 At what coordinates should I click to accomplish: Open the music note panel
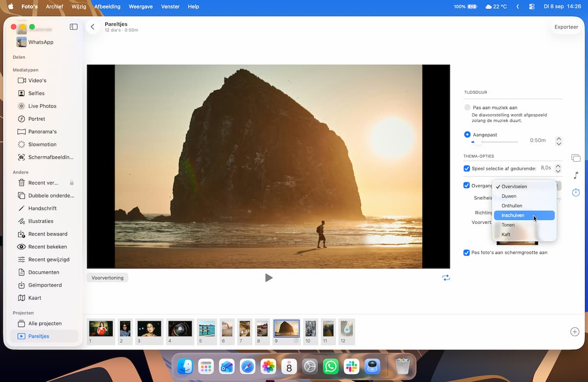pyautogui.click(x=576, y=175)
